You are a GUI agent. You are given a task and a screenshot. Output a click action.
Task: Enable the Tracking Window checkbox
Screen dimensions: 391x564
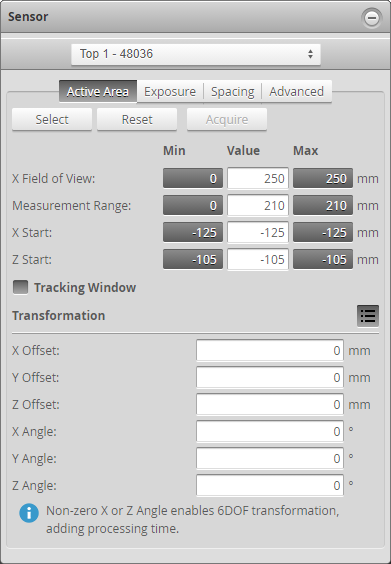pyautogui.click(x=21, y=287)
